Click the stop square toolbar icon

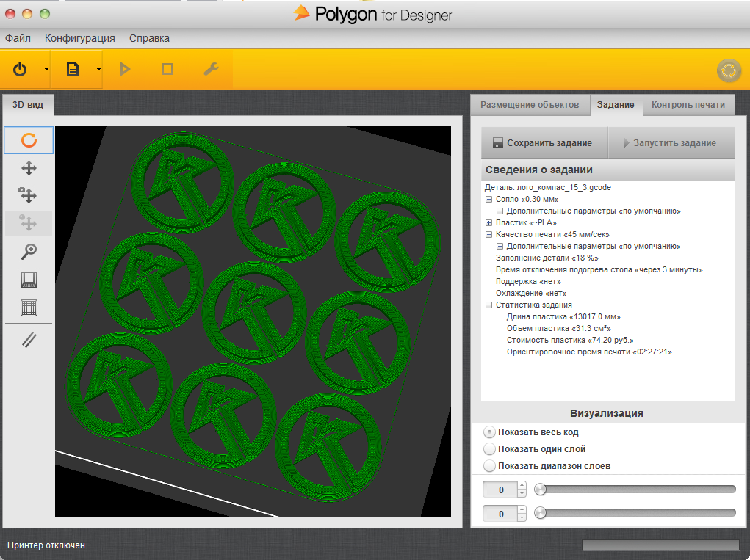click(167, 69)
